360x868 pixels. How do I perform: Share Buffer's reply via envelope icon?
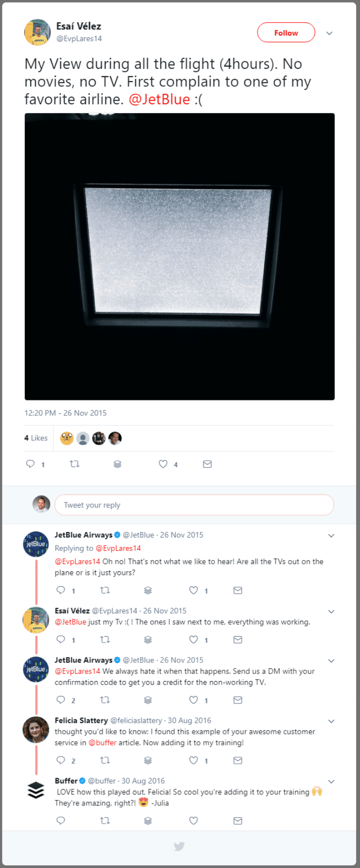pos(238,821)
